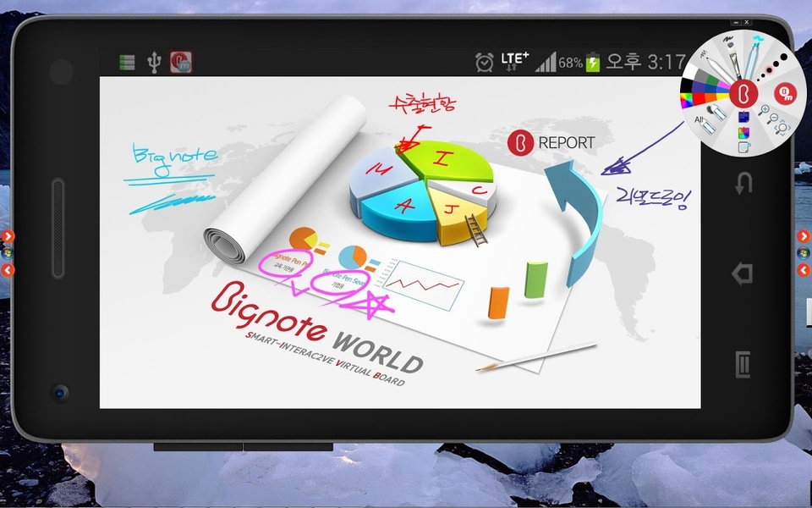Viewport: 812px width, 508px height.
Task: Minimize the radial palette window
Action: point(736,22)
